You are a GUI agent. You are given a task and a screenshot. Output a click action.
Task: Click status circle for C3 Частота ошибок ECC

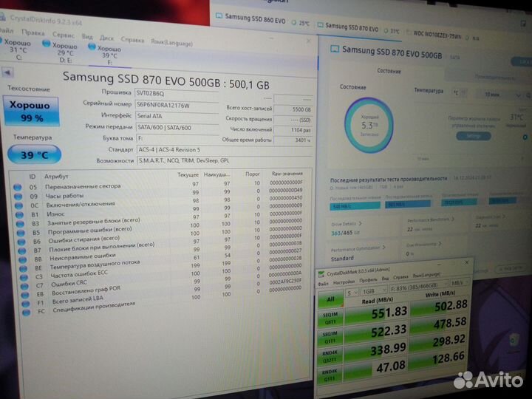(x=24, y=278)
